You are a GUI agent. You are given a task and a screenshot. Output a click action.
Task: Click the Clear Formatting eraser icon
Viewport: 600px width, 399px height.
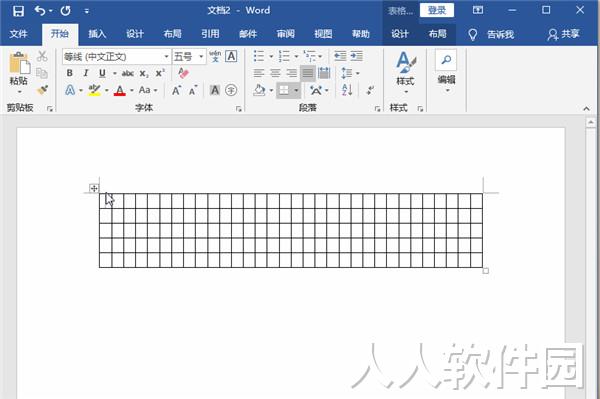click(183, 73)
